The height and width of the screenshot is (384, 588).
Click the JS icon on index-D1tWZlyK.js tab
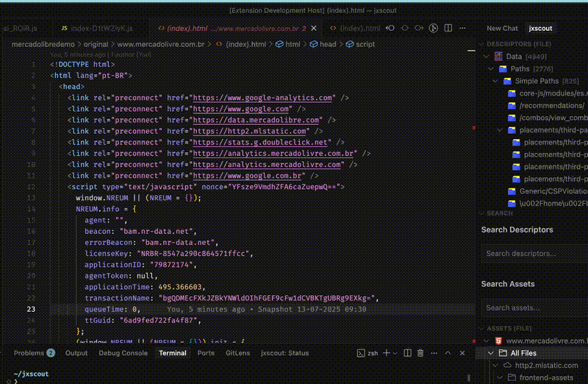pyautogui.click(x=64, y=28)
